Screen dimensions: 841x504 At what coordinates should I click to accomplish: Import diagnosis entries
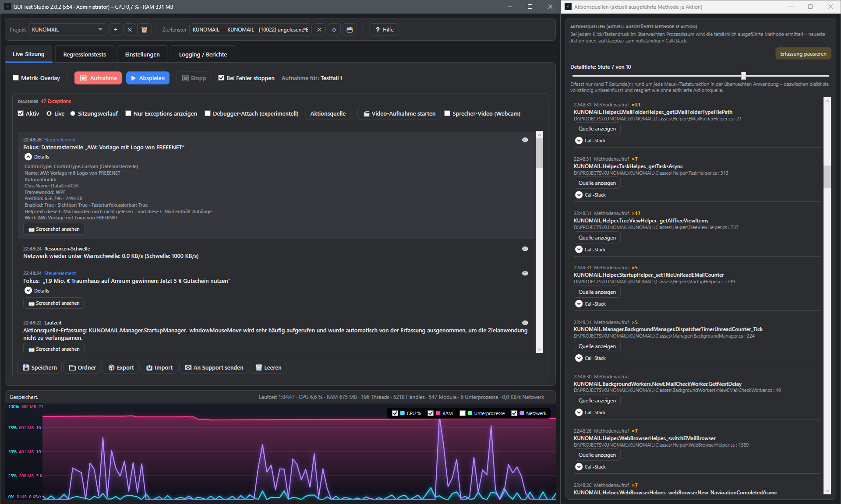(159, 367)
